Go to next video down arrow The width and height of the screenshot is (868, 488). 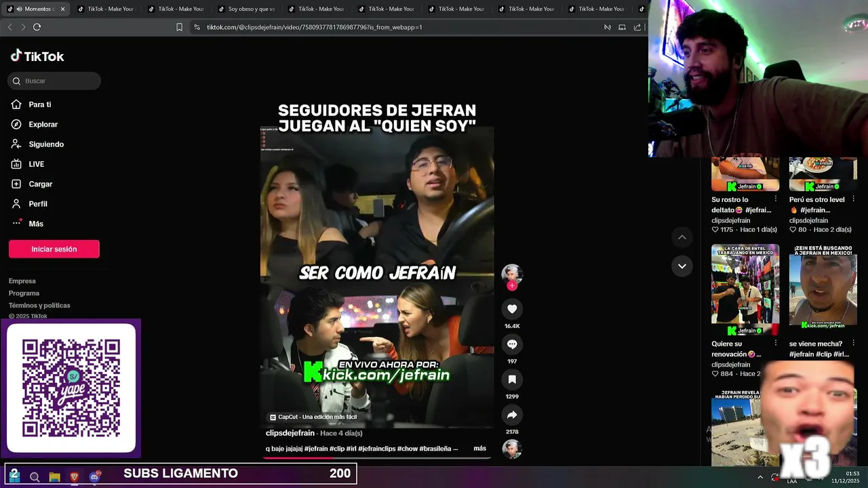pyautogui.click(x=682, y=266)
